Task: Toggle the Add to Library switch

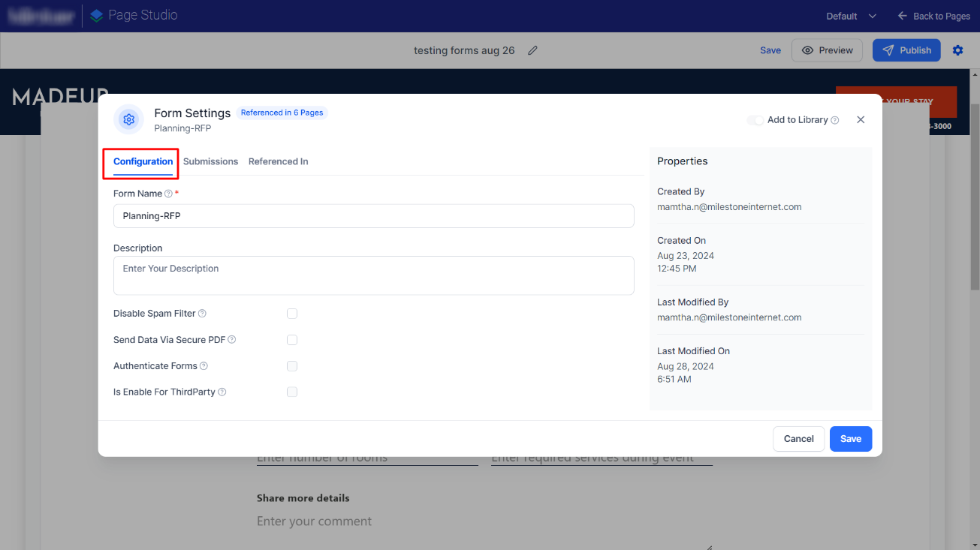Action: (x=755, y=120)
